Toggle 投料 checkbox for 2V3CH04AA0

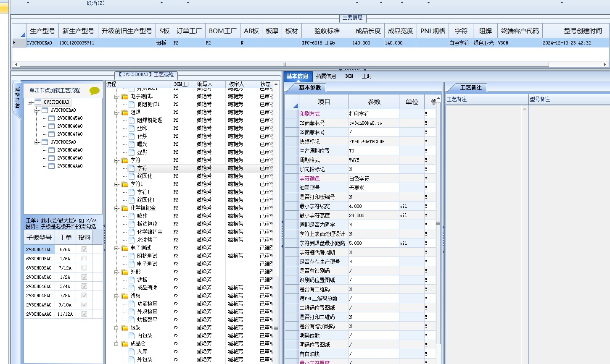[84, 314]
